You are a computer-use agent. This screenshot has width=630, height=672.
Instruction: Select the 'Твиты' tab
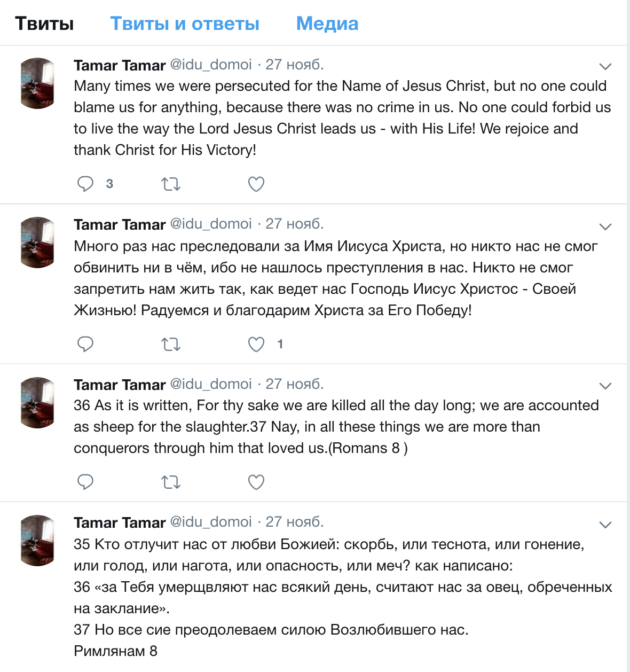[x=44, y=24]
